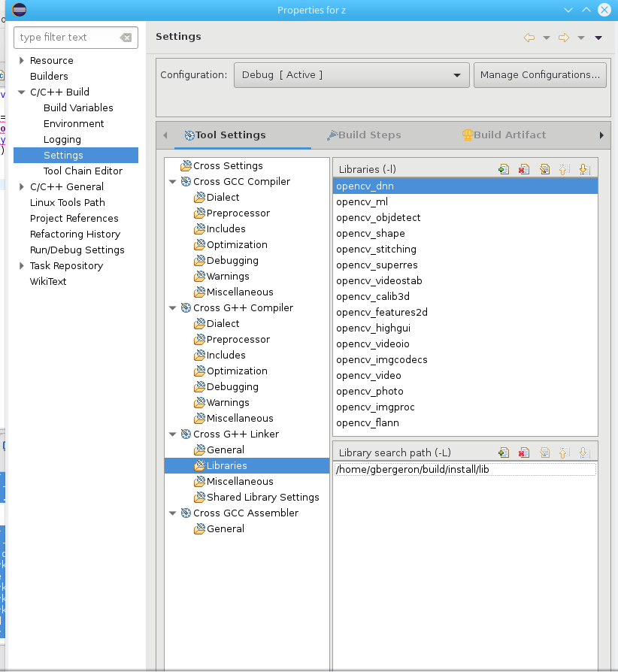Click the Edit icon for Libraries (-l)

point(544,170)
